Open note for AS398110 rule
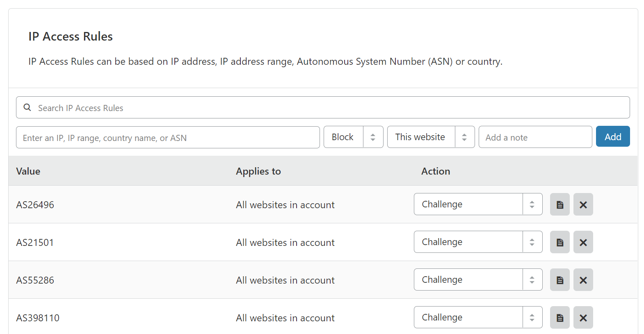644x334 pixels. 560,317
